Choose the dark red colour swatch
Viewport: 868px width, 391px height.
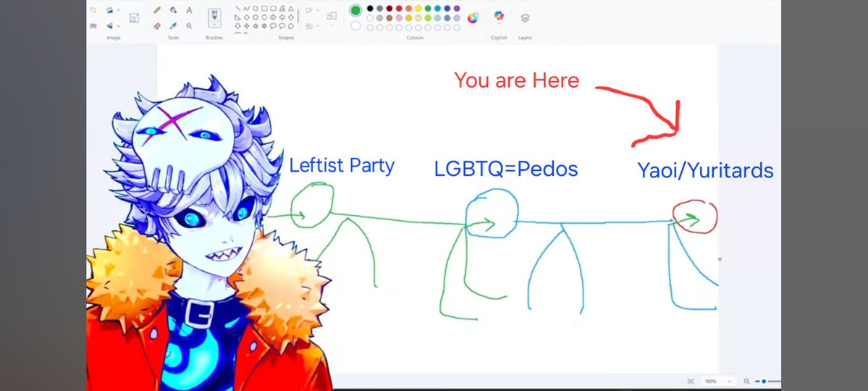(x=389, y=8)
